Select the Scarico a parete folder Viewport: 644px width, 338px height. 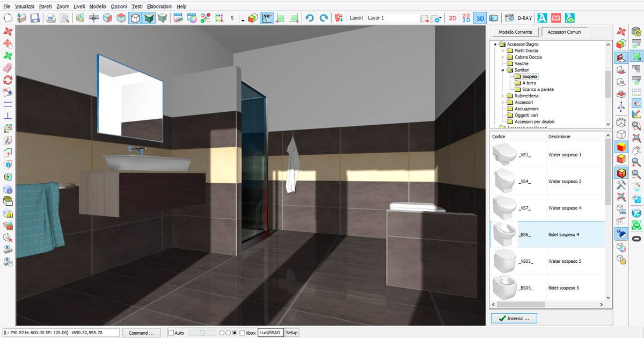pos(538,89)
